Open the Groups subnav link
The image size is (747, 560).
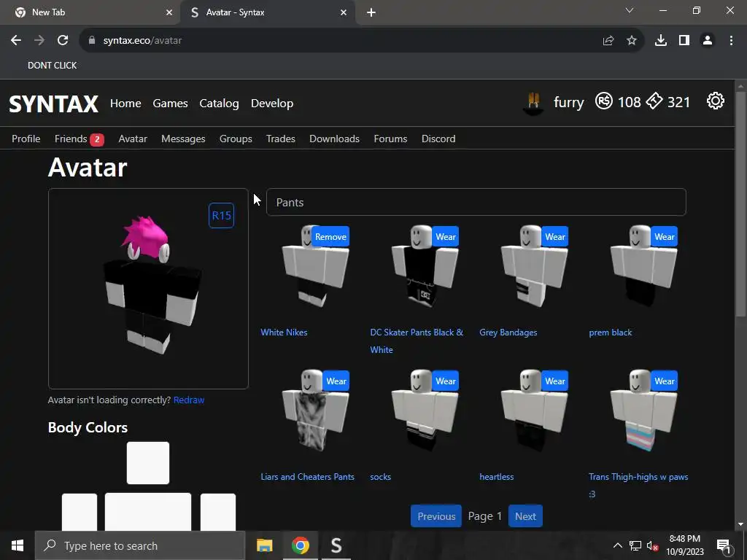pos(236,139)
